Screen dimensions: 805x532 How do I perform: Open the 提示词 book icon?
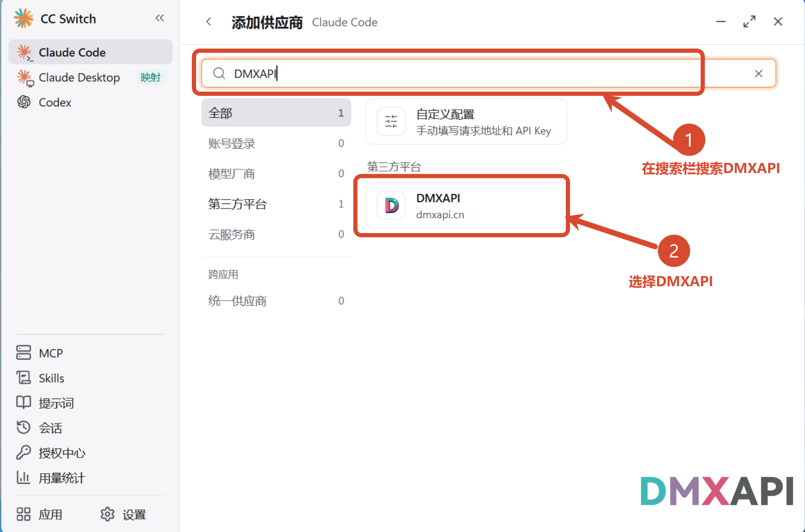click(24, 402)
